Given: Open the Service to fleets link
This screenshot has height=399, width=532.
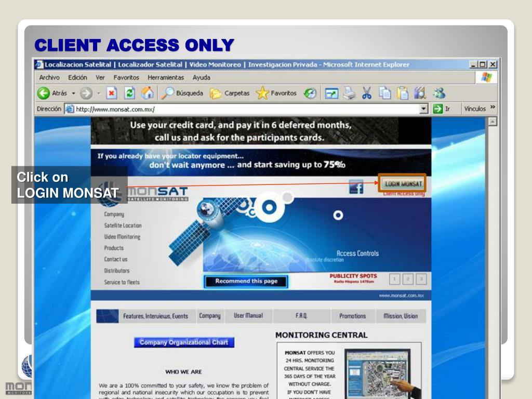Looking at the screenshot, I should click(x=122, y=282).
